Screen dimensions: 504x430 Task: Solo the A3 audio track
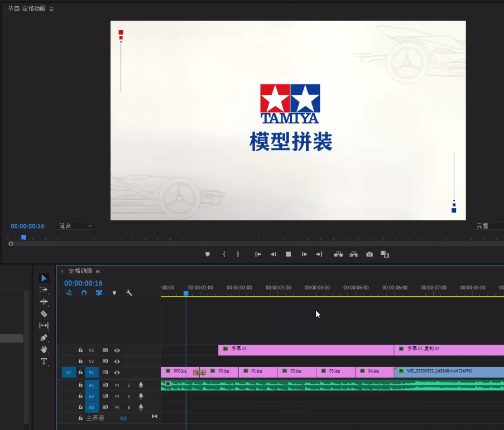point(129,407)
